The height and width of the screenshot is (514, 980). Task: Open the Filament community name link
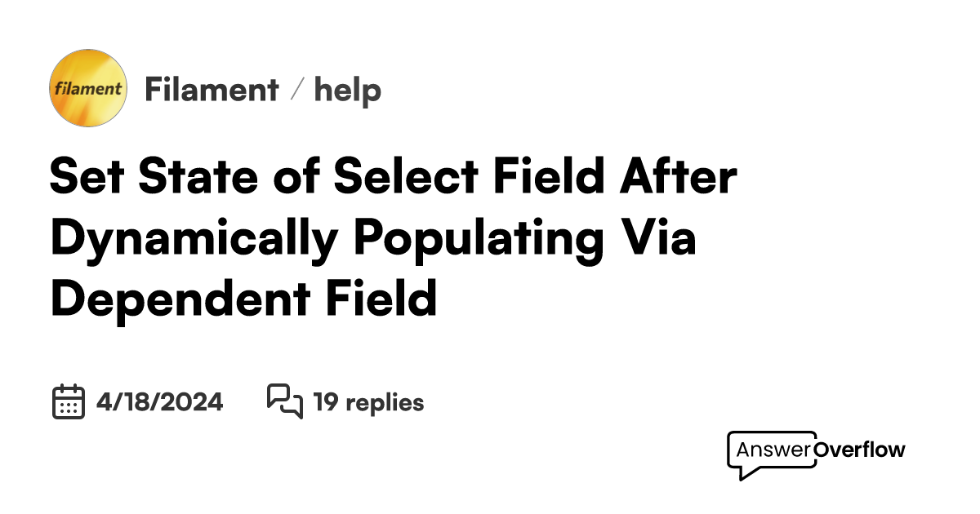coord(212,90)
